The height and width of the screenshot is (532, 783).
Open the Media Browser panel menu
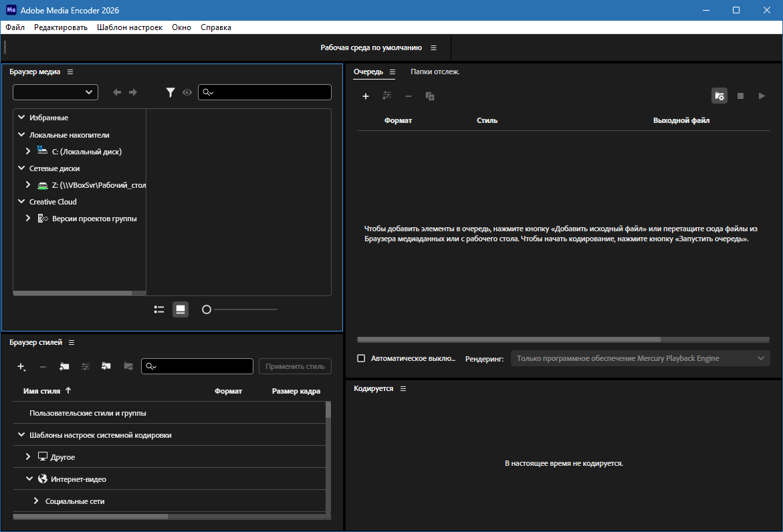pyautogui.click(x=70, y=72)
